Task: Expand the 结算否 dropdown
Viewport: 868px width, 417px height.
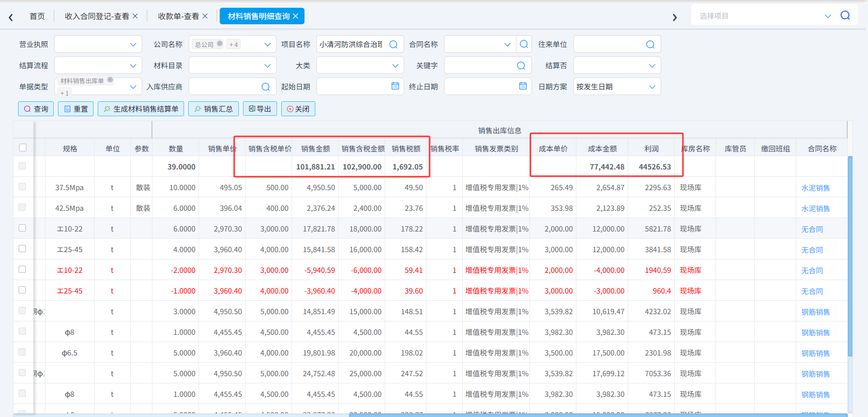Action: [x=652, y=66]
